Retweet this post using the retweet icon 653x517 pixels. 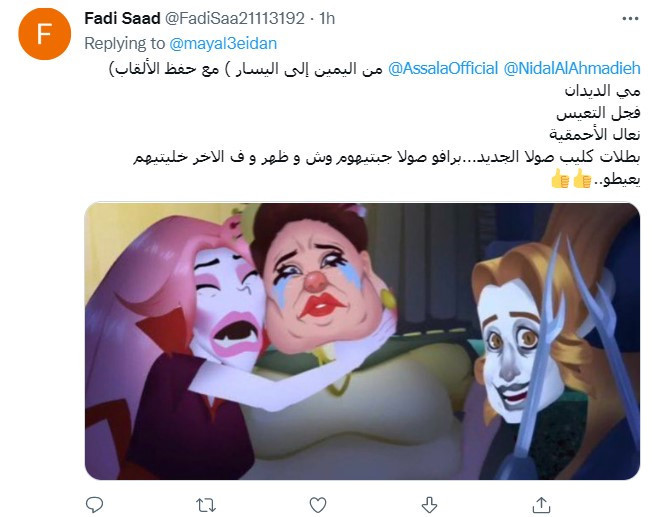pyautogui.click(x=206, y=505)
